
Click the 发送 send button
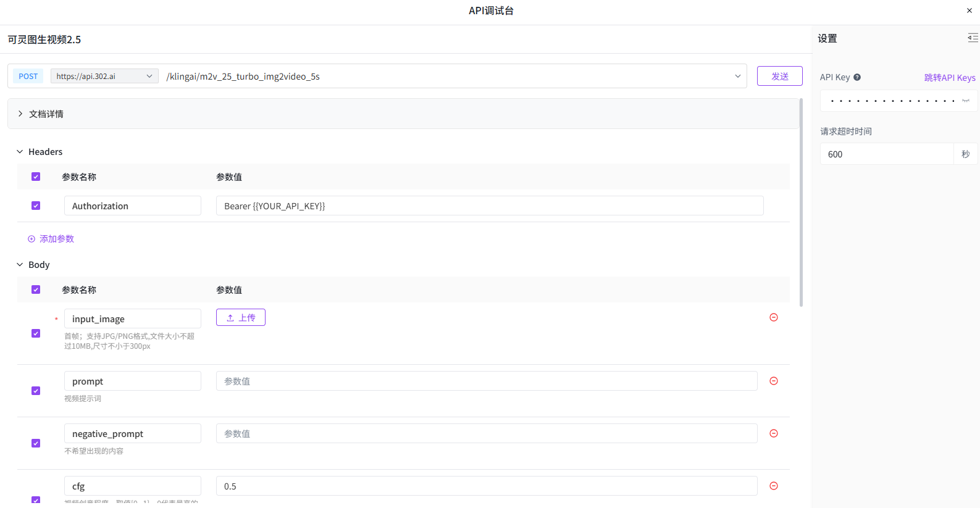click(779, 76)
